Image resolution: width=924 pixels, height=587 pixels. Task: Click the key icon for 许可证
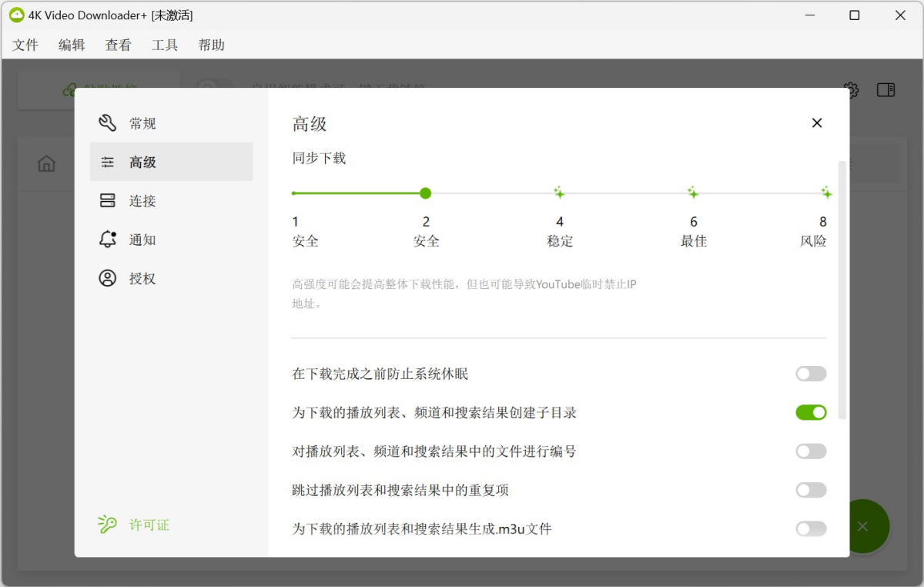108,525
